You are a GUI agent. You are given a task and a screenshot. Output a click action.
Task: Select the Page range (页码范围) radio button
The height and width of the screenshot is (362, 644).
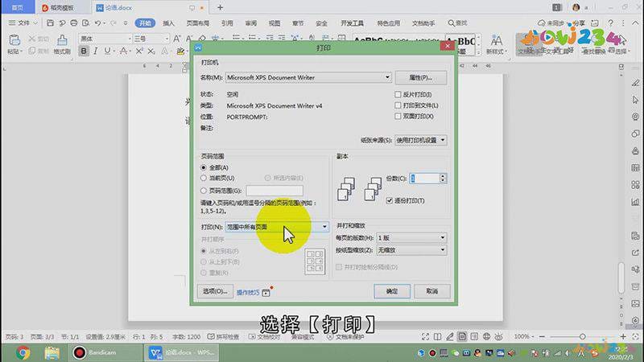point(204,191)
